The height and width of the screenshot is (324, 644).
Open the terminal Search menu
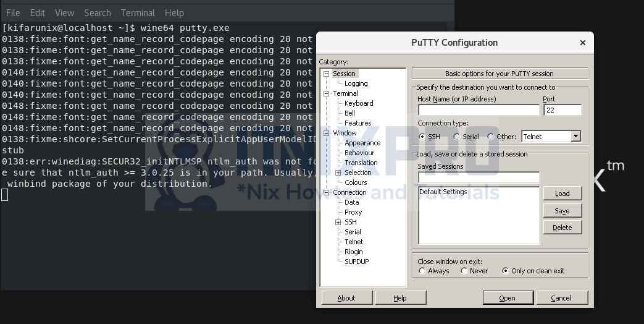[98, 13]
